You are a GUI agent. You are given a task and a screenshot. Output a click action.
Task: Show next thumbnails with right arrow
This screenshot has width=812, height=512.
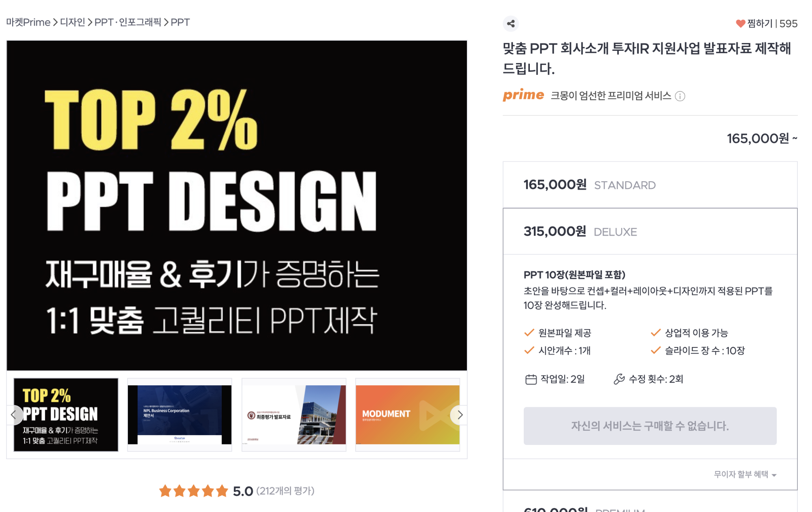pos(460,415)
